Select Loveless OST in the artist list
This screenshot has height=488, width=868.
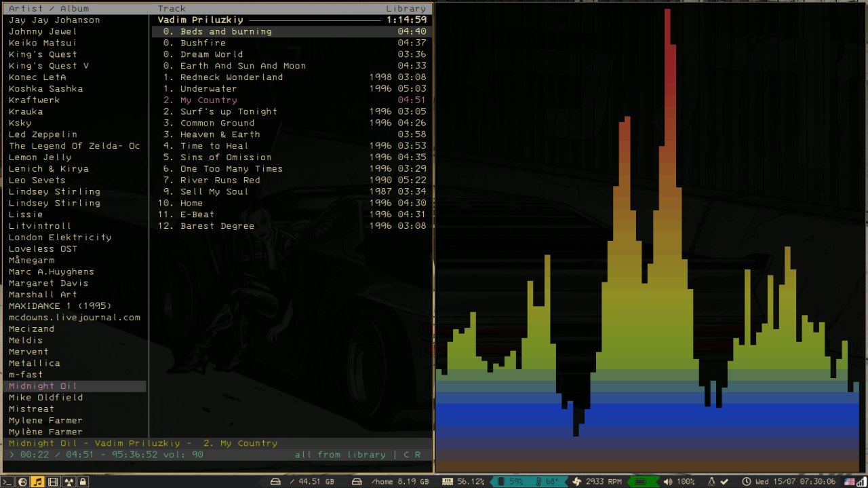coord(43,249)
